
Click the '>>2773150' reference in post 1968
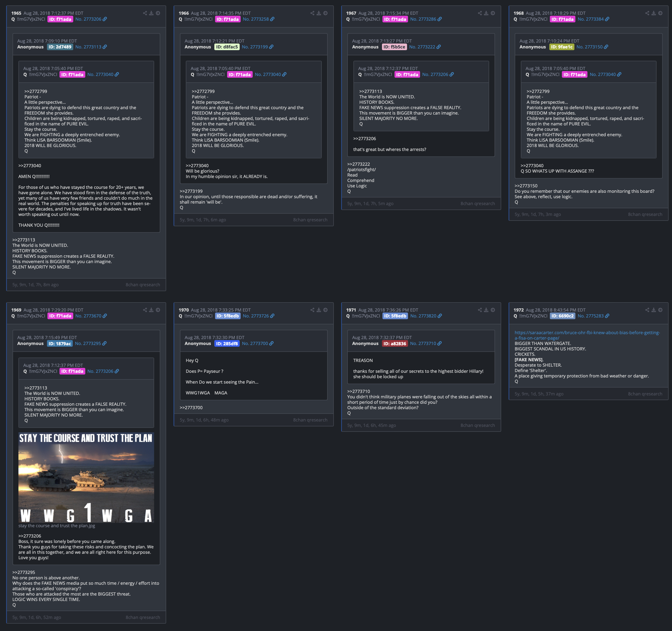click(526, 186)
